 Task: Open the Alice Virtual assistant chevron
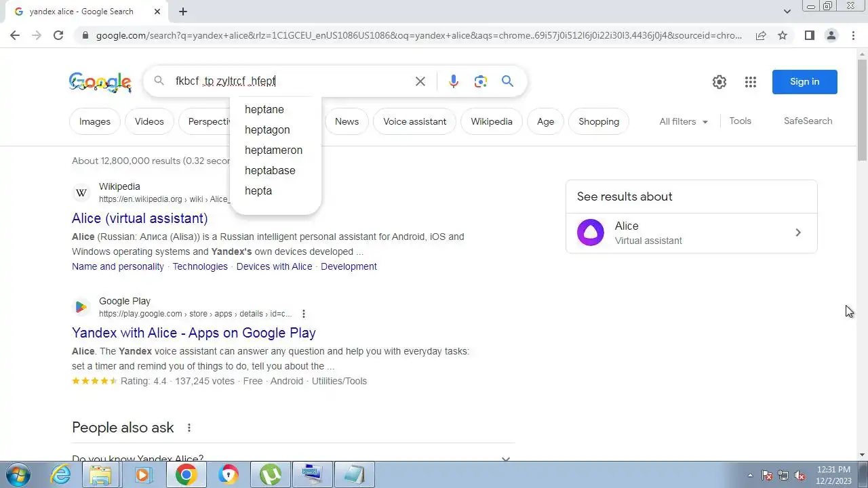[x=798, y=232]
